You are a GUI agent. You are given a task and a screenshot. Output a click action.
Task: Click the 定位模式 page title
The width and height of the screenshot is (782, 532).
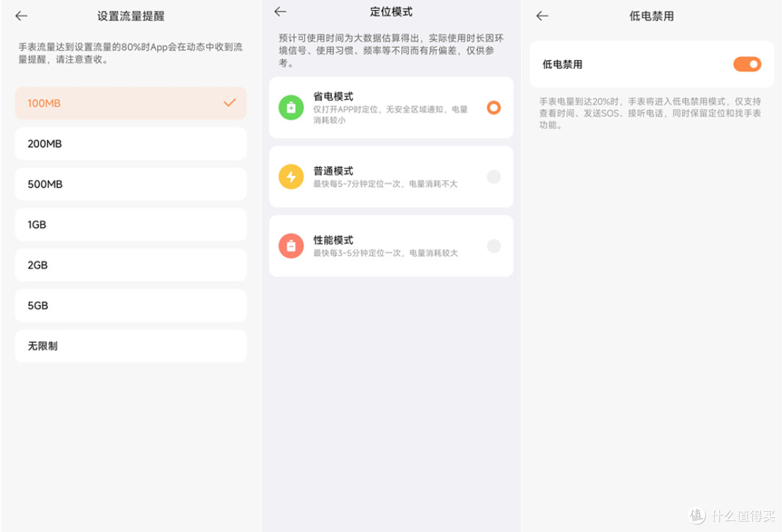click(391, 12)
